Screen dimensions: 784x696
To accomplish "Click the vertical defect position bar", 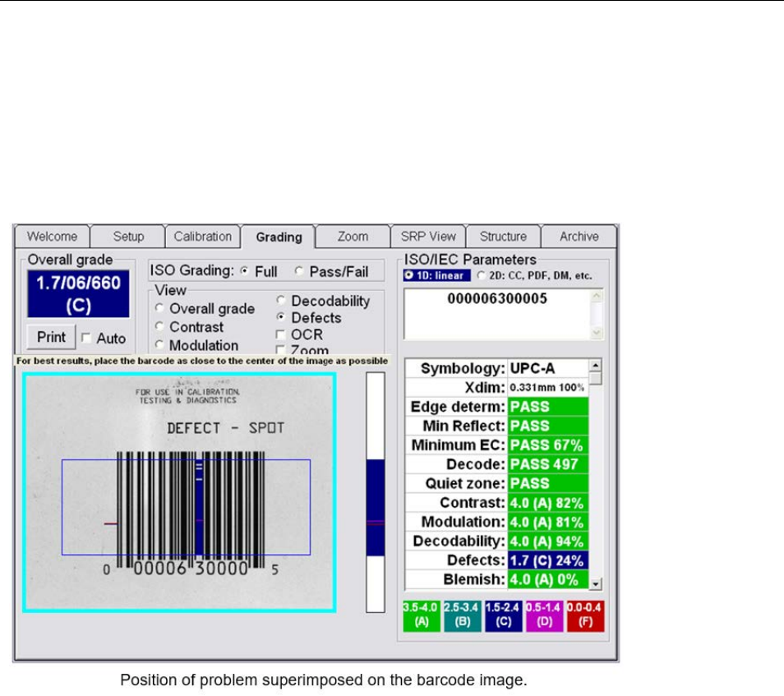I will (376, 492).
